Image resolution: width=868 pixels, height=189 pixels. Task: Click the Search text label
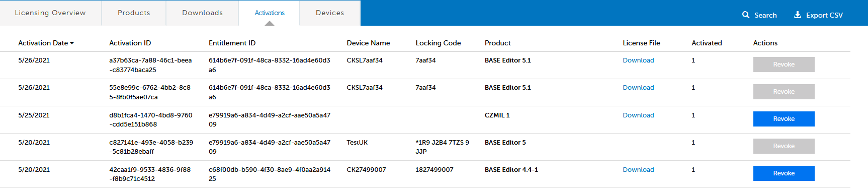765,15
